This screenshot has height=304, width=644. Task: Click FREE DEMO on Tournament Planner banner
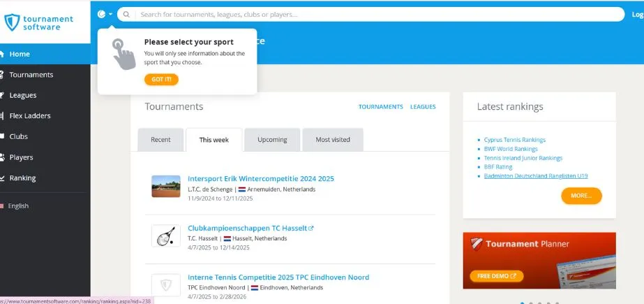pos(497,276)
